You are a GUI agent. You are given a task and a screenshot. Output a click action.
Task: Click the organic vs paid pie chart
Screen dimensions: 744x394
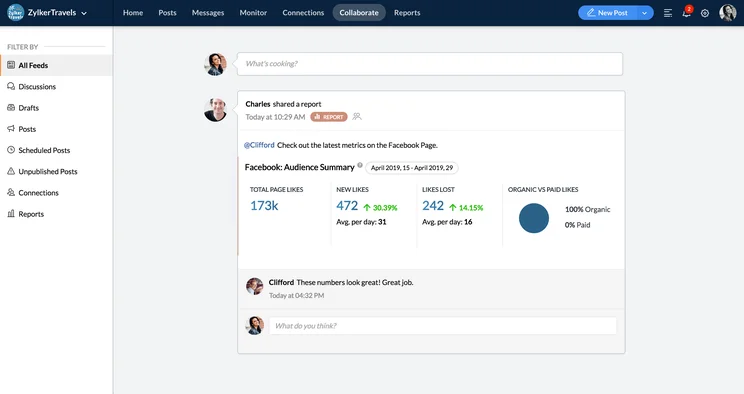pyautogui.click(x=534, y=218)
